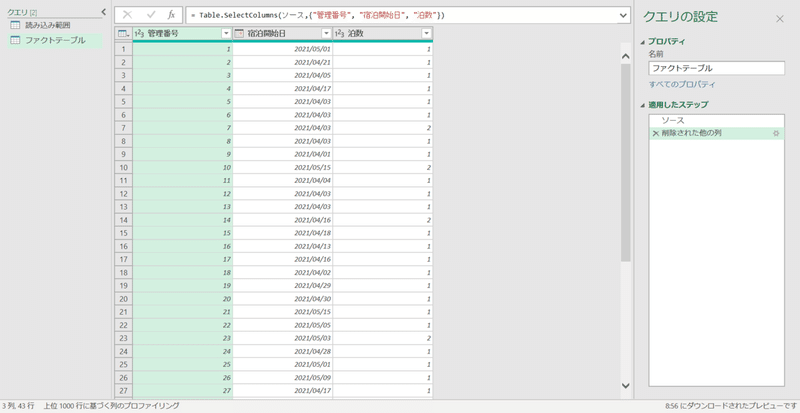Delete the 削除された他の列 step

tap(656, 134)
